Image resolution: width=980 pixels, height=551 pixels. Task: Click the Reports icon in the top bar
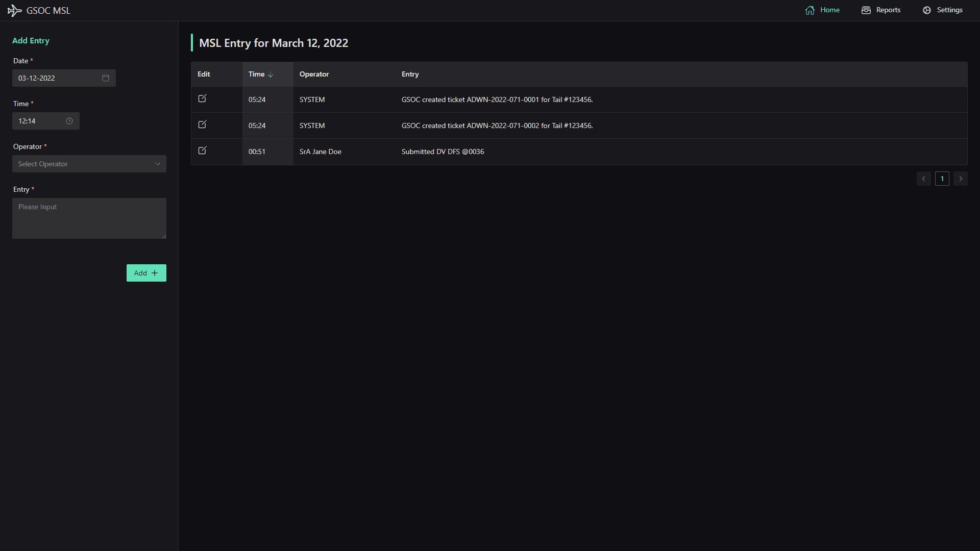(866, 10)
